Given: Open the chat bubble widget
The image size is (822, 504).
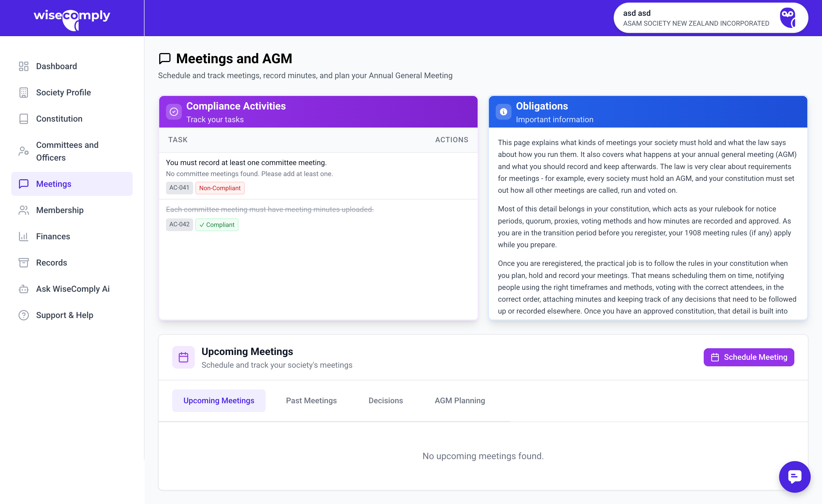Looking at the screenshot, I should click(x=794, y=476).
